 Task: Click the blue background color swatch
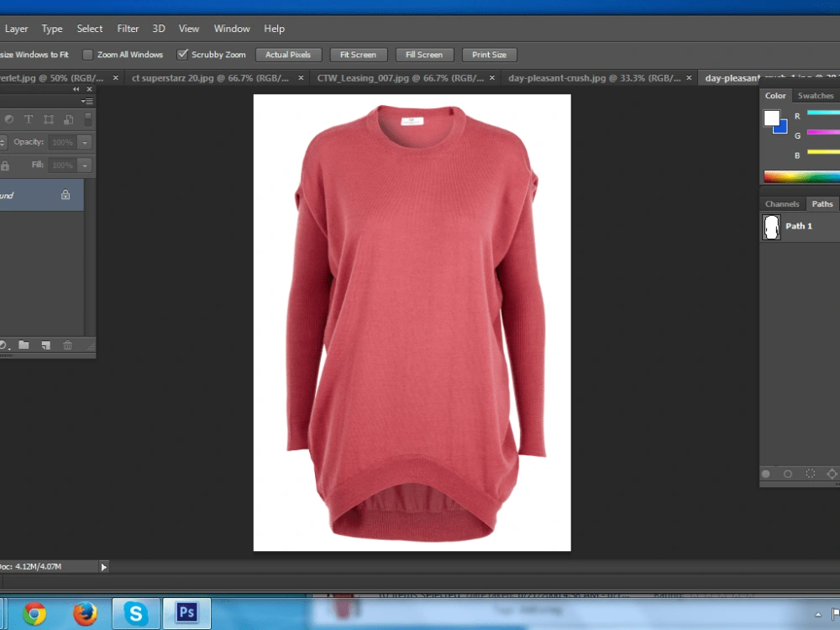[783, 128]
